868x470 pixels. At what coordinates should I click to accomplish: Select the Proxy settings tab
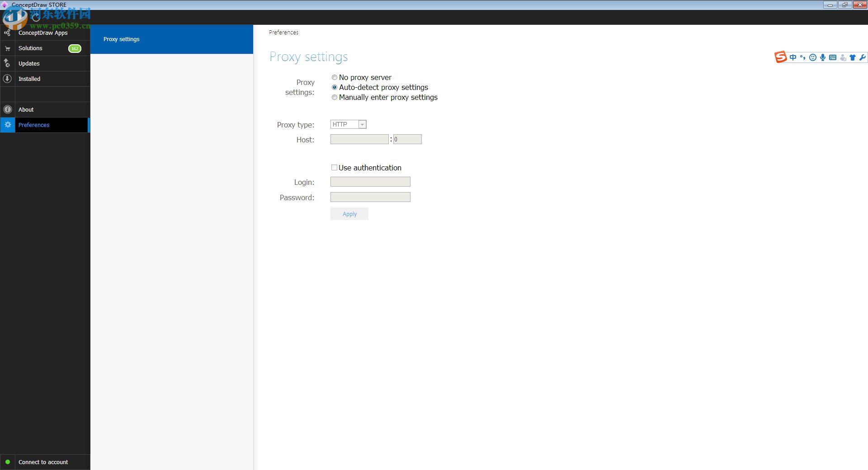coord(172,39)
